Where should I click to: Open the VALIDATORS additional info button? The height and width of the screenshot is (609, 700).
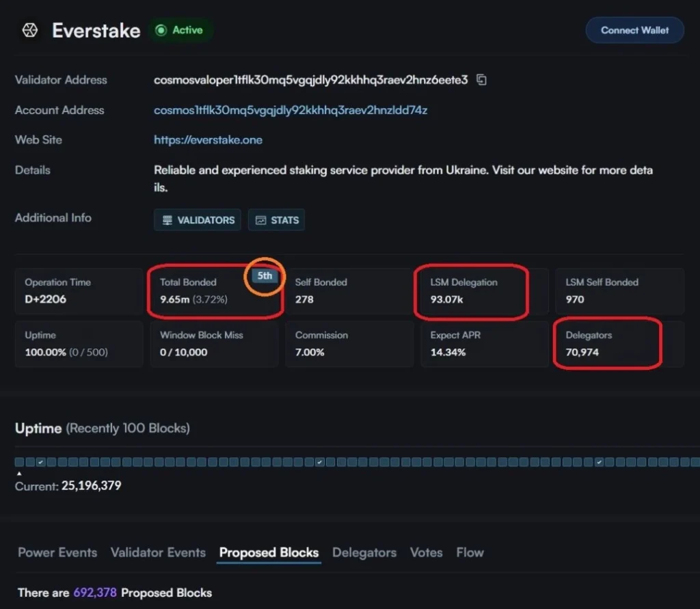pos(198,220)
